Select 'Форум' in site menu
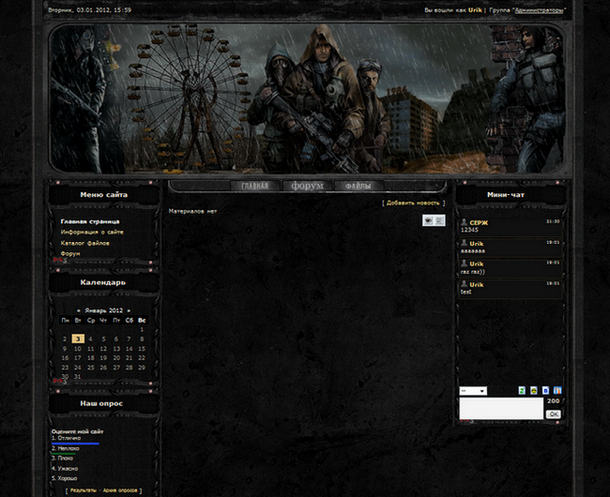The height and width of the screenshot is (497, 610). tap(70, 254)
